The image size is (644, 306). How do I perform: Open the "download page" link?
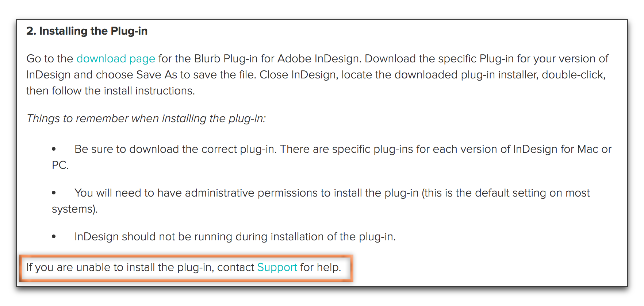[116, 59]
